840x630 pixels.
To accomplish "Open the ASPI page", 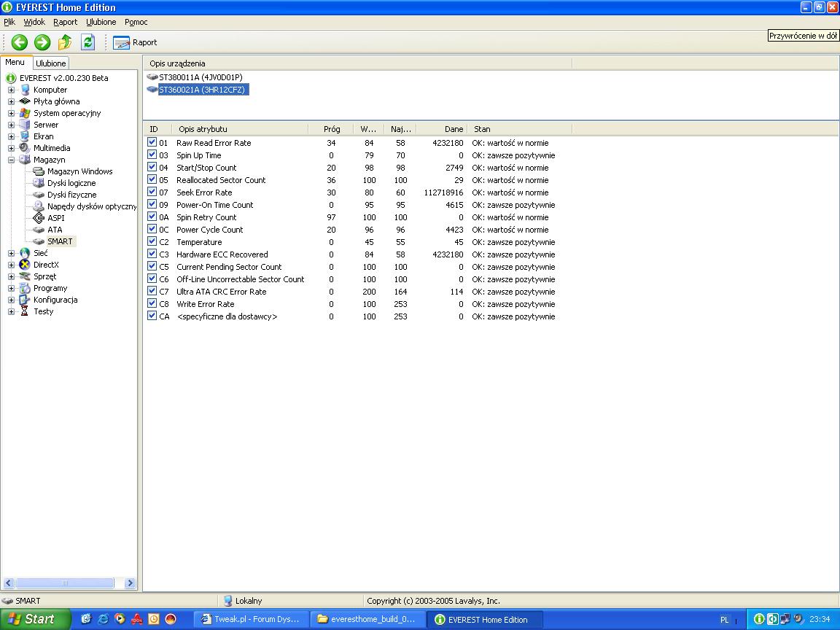I will click(55, 219).
